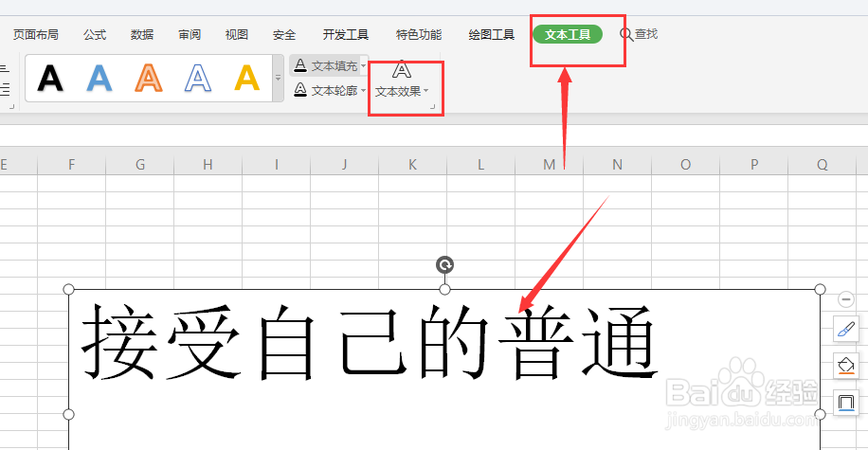Image resolution: width=868 pixels, height=450 pixels.
Task: Open the 文本填充 dropdown arrow
Action: point(364,66)
